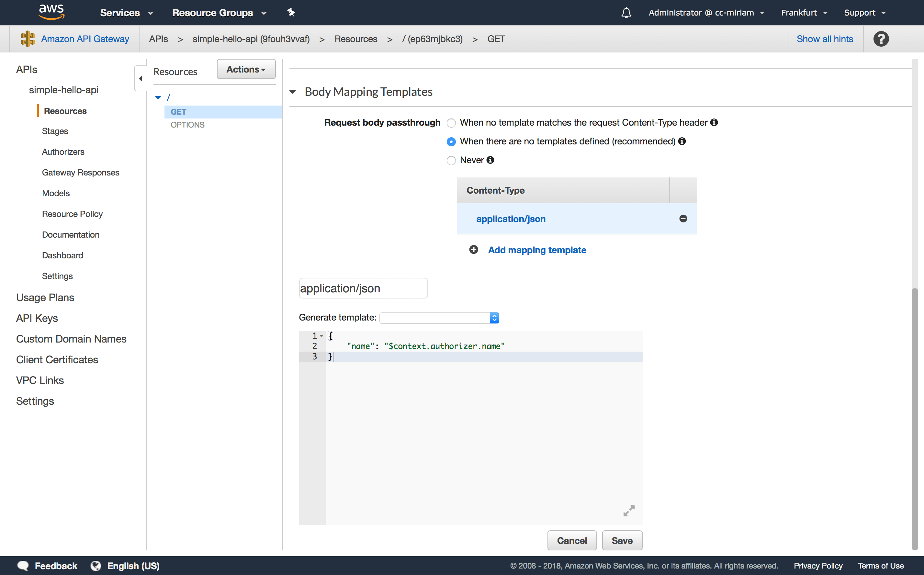Viewport: 924px width, 575px height.
Task: Open the Generate template dropdown
Action: point(439,318)
